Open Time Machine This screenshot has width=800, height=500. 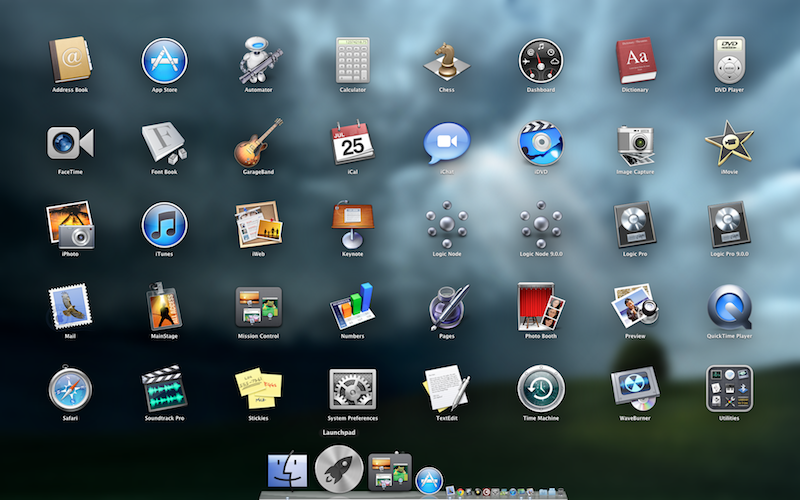click(x=541, y=389)
